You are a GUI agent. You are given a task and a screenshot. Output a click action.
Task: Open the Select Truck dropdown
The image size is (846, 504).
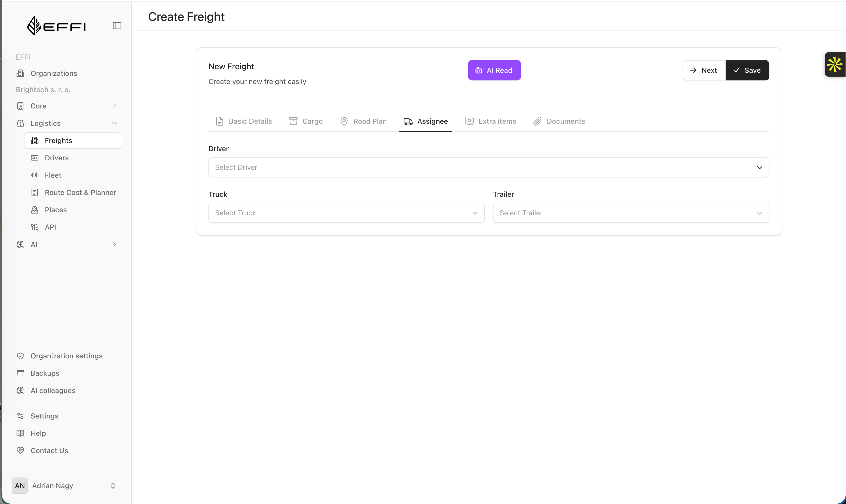pos(346,213)
